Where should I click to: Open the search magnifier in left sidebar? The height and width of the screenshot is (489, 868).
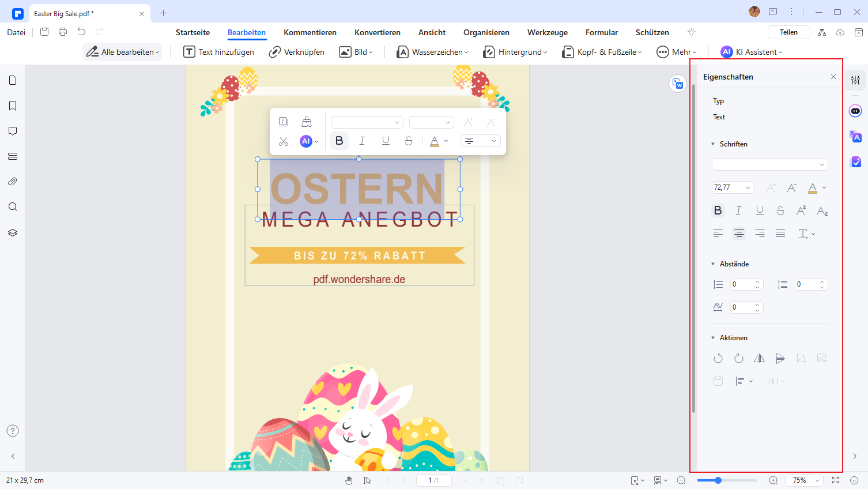tap(13, 207)
